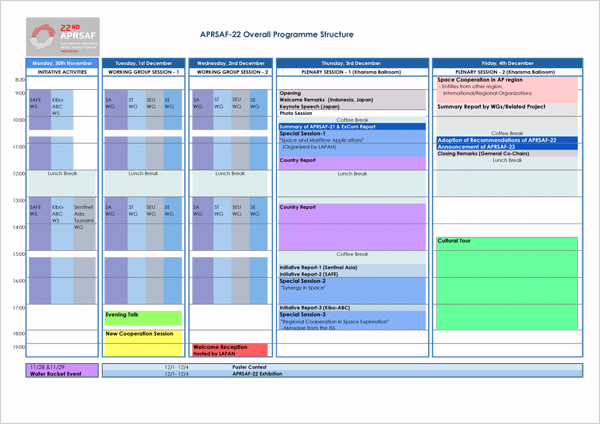Viewport: 600px width, 424px height.
Task: Click 'Summary Report by WGs/Related Project' entry
Action: pos(491,107)
